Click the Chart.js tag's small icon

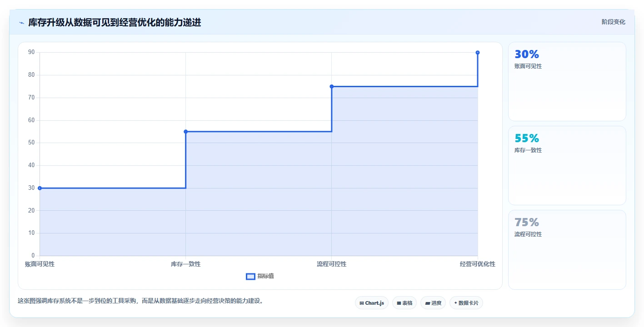click(361, 303)
